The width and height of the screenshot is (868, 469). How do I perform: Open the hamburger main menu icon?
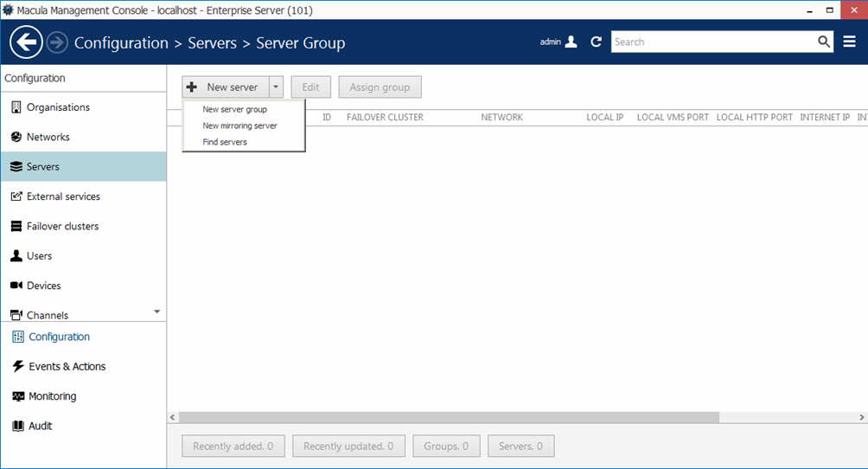pos(850,42)
